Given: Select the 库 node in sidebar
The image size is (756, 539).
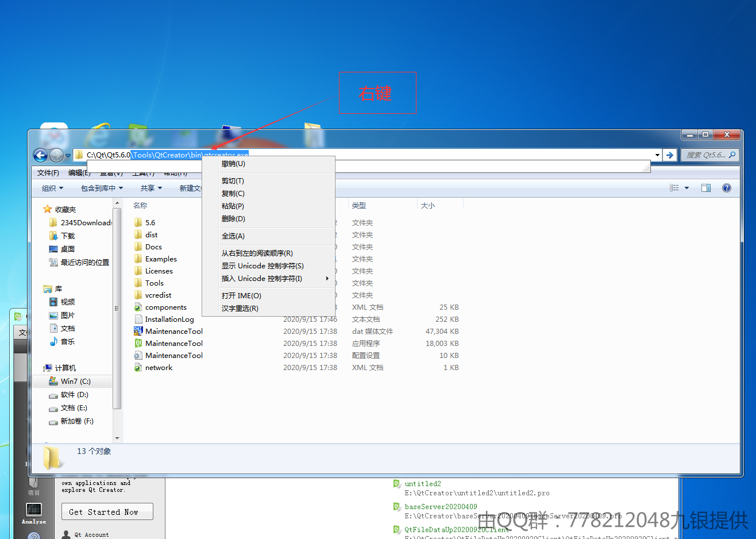Looking at the screenshot, I should 53,289.
